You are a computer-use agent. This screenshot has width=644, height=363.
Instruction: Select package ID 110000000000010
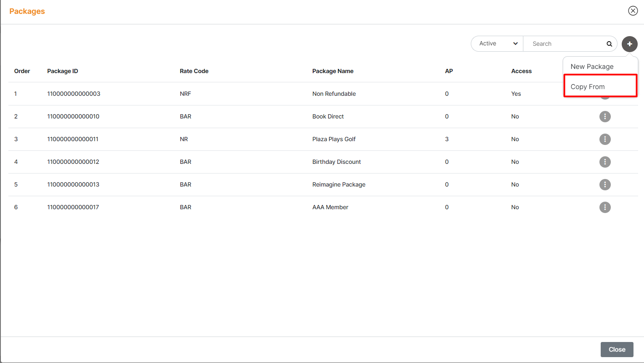tap(73, 116)
